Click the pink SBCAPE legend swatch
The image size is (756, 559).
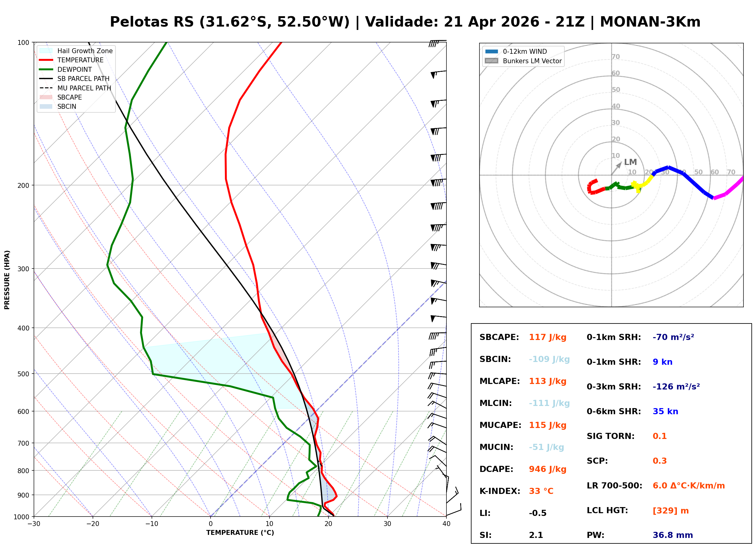(46, 97)
